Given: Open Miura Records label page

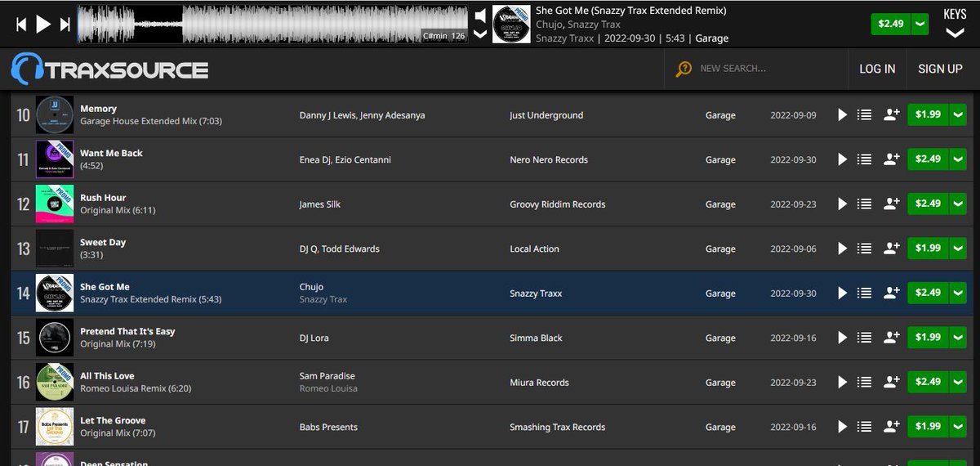Looking at the screenshot, I should pos(539,383).
